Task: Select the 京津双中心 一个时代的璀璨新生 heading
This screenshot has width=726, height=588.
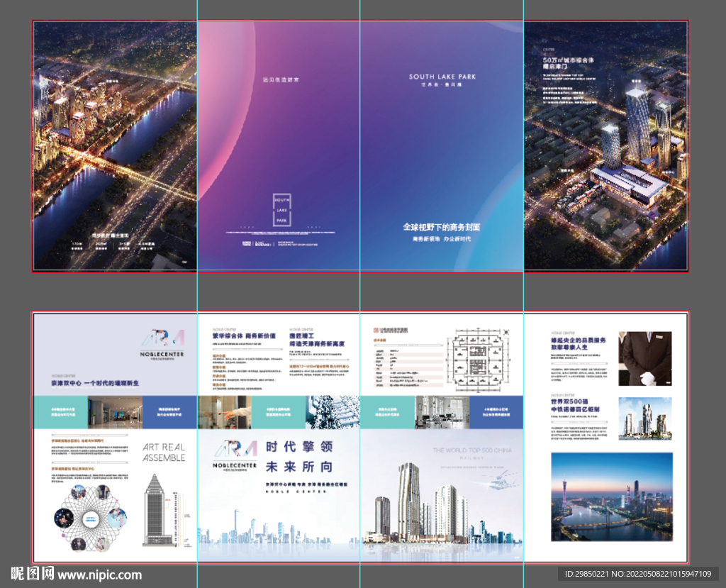Action: point(95,383)
